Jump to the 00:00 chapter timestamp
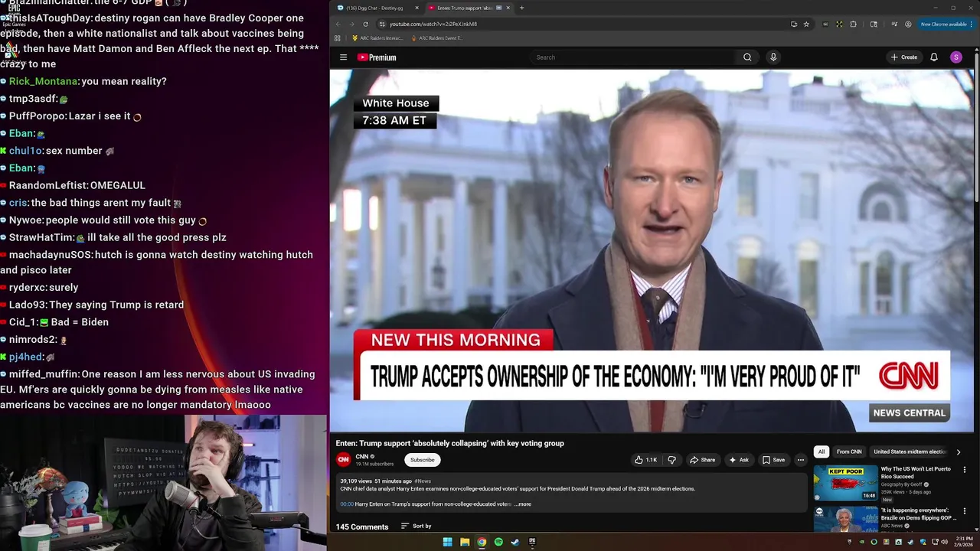Image resolution: width=980 pixels, height=551 pixels. pos(347,504)
